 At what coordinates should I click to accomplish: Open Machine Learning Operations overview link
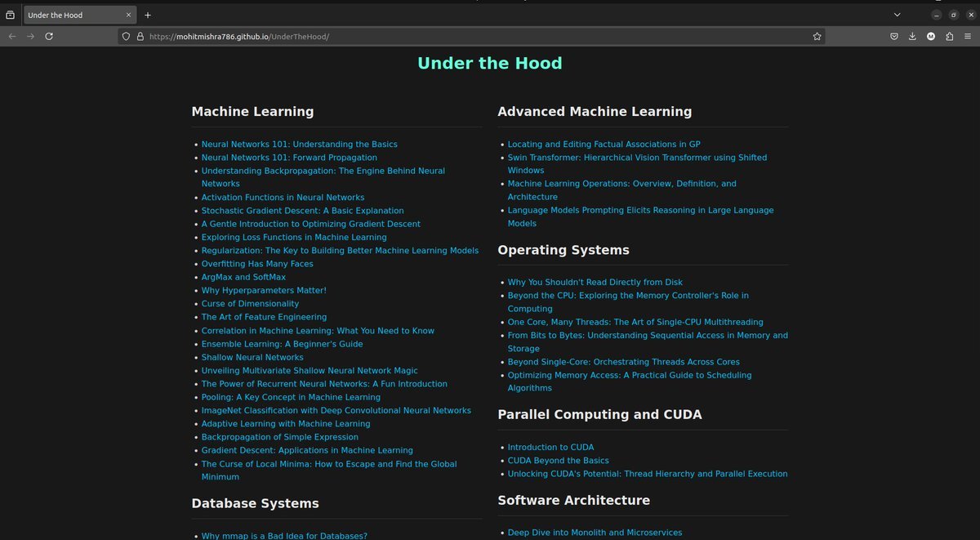(x=621, y=190)
